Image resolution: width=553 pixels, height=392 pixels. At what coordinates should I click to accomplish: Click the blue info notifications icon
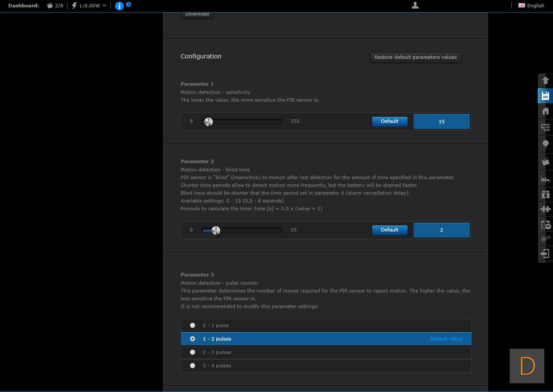pos(119,6)
